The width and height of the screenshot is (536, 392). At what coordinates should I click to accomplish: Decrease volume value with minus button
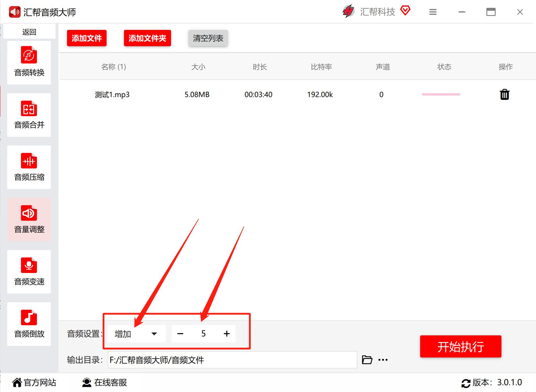pos(180,334)
